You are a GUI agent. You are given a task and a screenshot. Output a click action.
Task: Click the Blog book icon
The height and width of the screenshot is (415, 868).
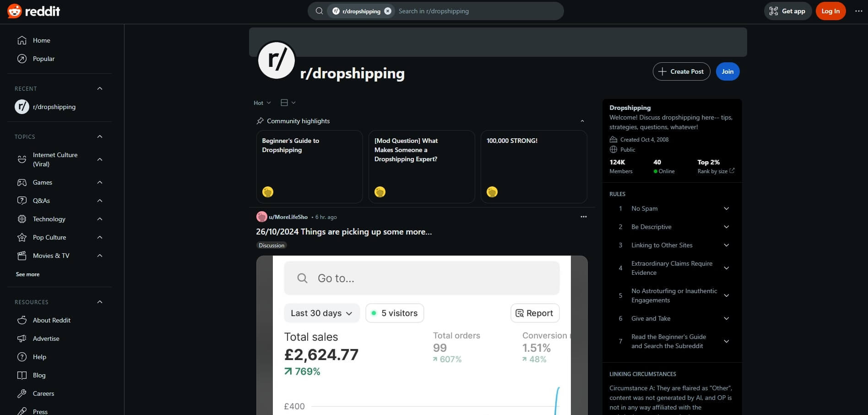pyautogui.click(x=22, y=375)
